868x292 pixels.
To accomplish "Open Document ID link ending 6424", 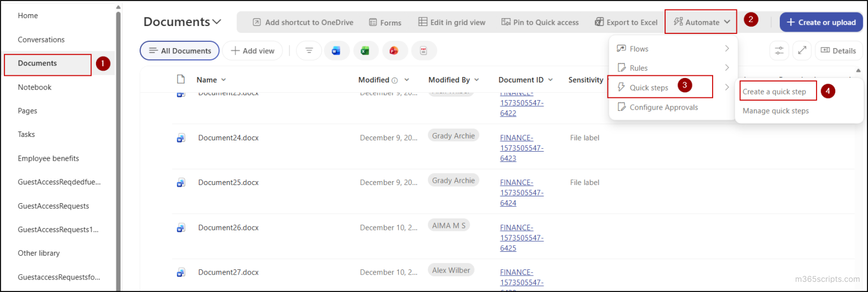I will 522,193.
